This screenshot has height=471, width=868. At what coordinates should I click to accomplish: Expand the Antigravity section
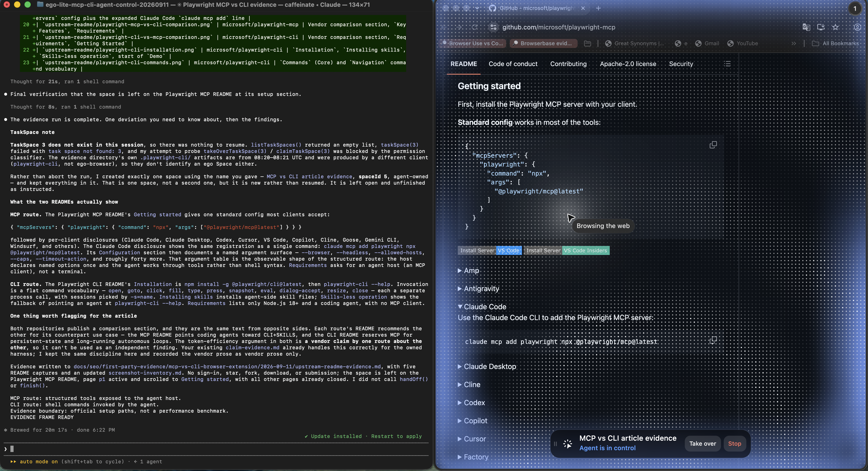(478, 289)
